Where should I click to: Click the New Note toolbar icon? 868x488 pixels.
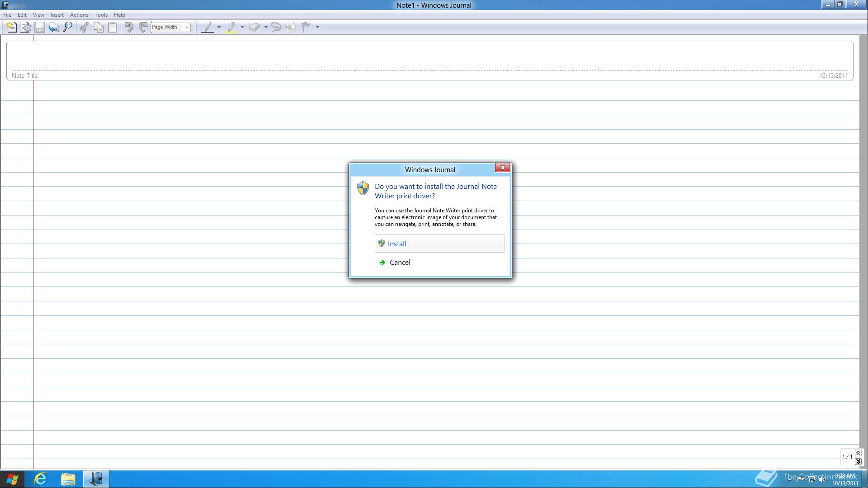tap(11, 27)
